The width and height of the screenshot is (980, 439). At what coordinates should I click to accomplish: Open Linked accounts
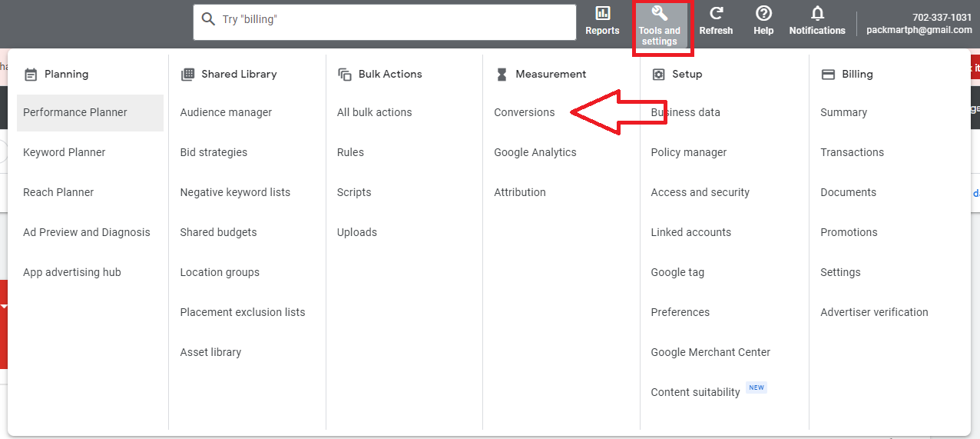(691, 232)
